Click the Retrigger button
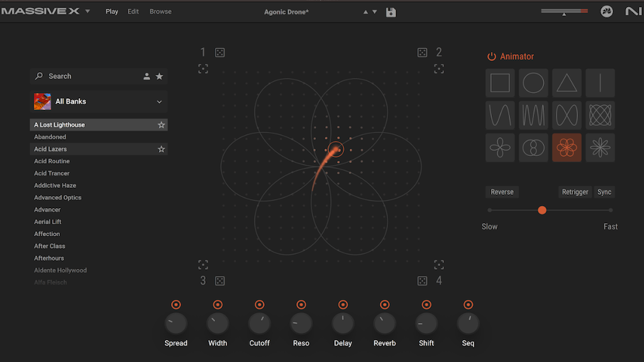The width and height of the screenshot is (644, 362). click(x=574, y=192)
